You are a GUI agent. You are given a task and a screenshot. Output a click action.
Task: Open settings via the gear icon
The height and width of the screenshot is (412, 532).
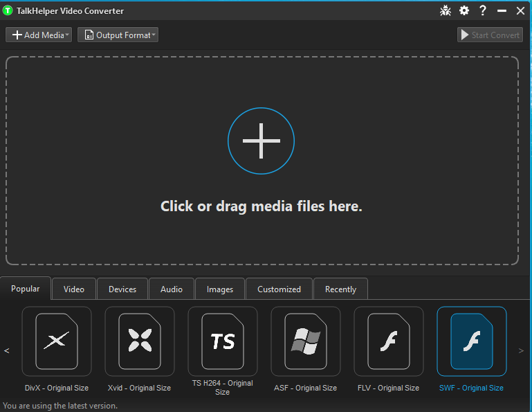pyautogui.click(x=464, y=10)
